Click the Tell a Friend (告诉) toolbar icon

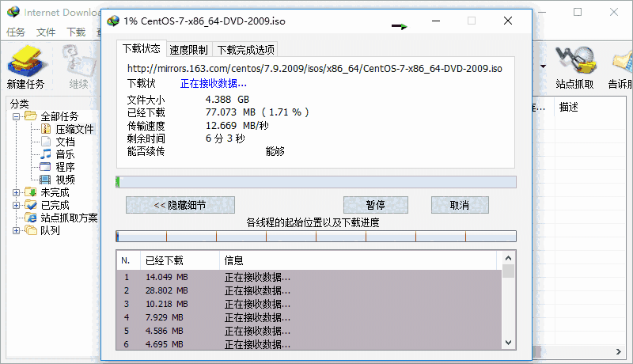pos(623,62)
